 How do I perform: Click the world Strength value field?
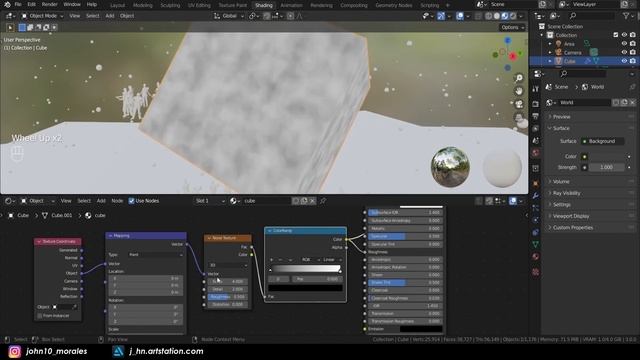(606, 167)
